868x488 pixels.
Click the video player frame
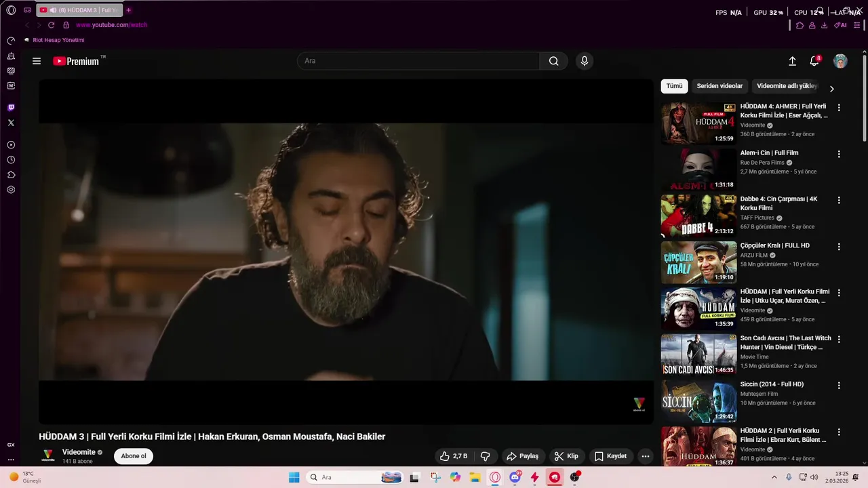(x=346, y=251)
